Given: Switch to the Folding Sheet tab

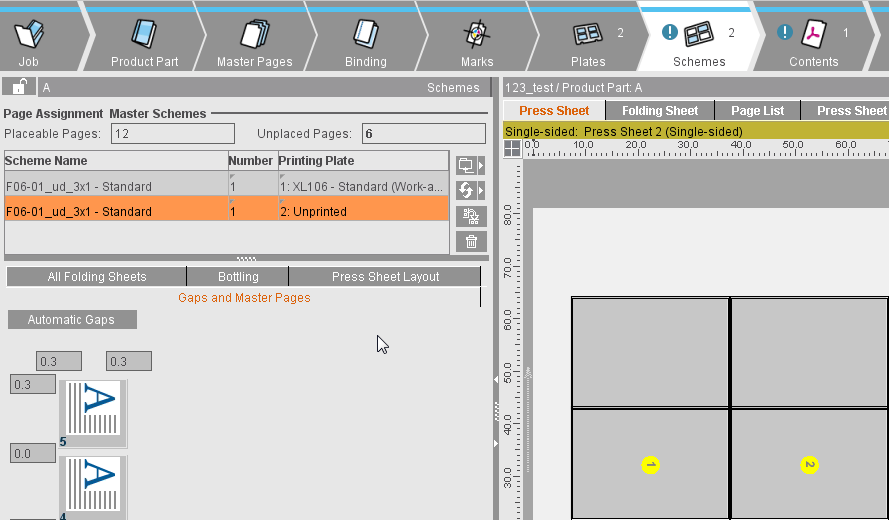Looking at the screenshot, I should 660,110.
